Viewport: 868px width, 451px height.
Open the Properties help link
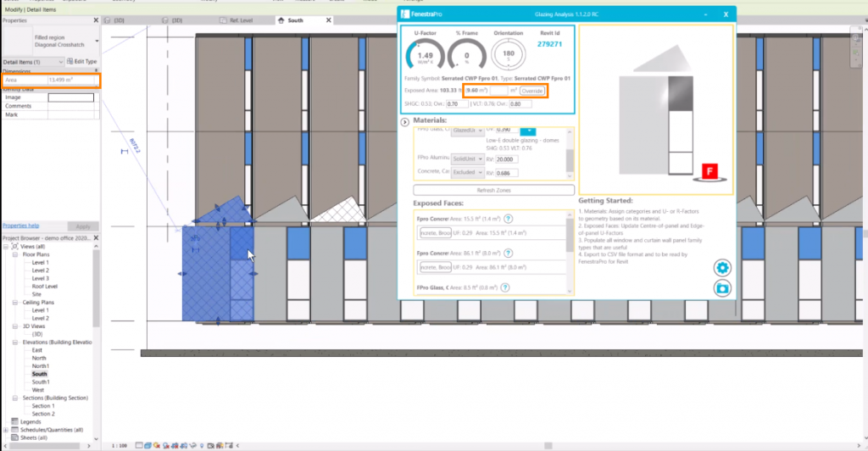click(20, 225)
